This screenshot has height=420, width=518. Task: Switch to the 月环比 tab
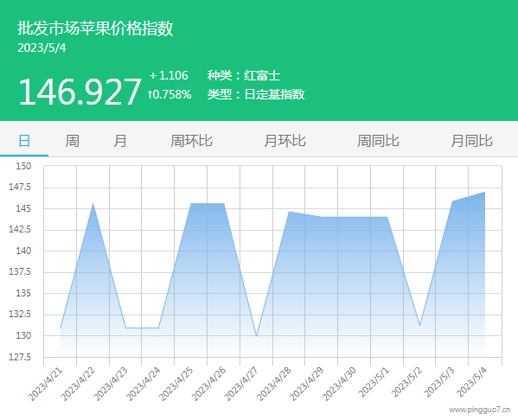[x=285, y=141]
